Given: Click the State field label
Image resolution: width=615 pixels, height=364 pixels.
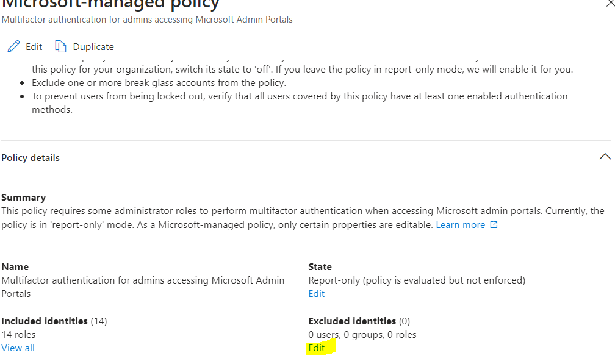Looking at the screenshot, I should tap(320, 267).
